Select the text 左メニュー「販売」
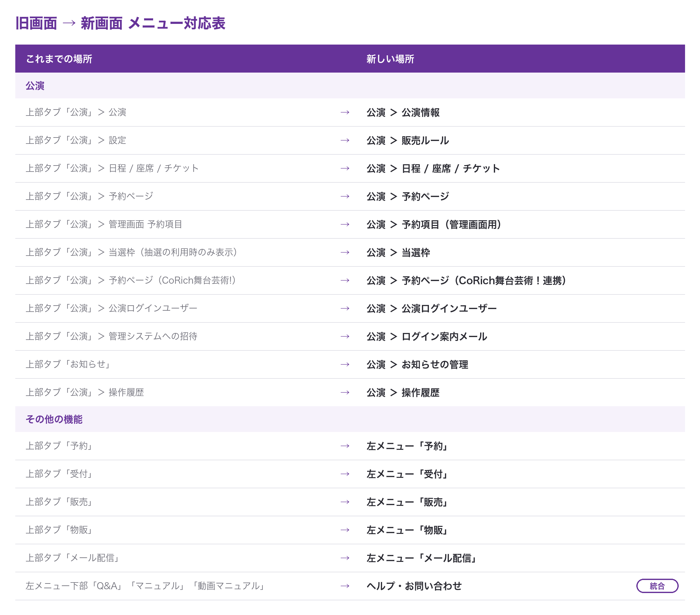The width and height of the screenshot is (700, 615). point(408,502)
